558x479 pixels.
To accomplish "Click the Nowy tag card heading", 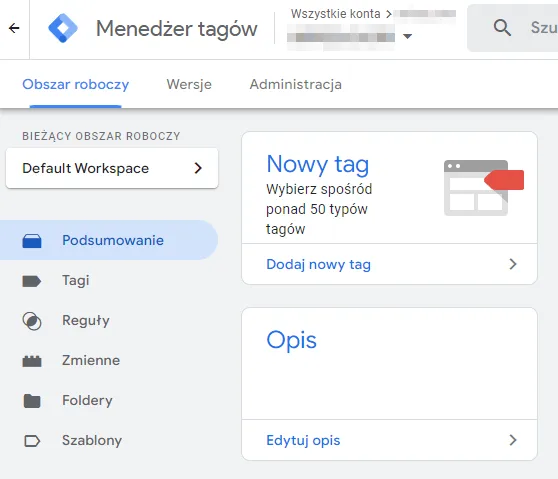I will point(318,164).
